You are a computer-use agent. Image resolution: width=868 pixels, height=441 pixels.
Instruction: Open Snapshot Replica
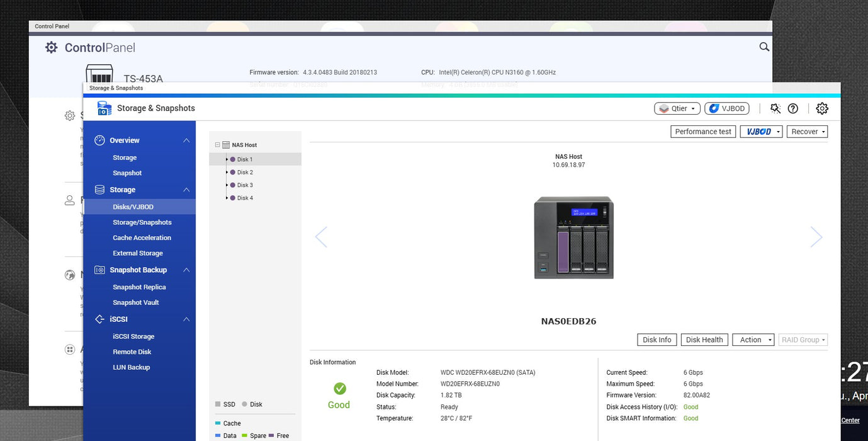[x=139, y=287]
